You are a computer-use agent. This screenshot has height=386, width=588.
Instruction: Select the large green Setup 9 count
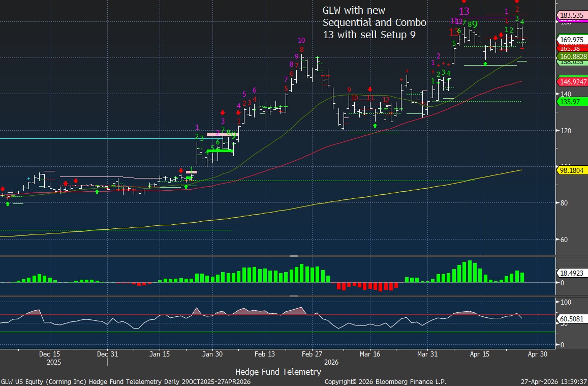click(x=475, y=24)
